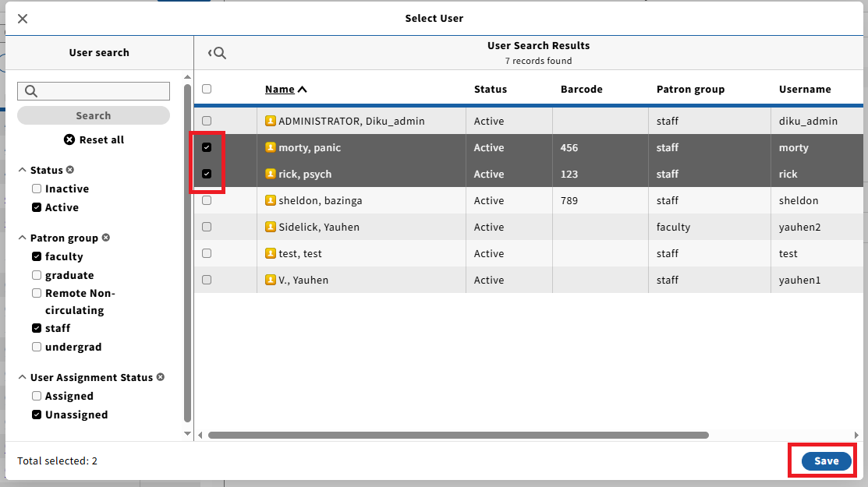This screenshot has width=868, height=487.
Task: Click user icon beside morty, panic
Action: [270, 147]
